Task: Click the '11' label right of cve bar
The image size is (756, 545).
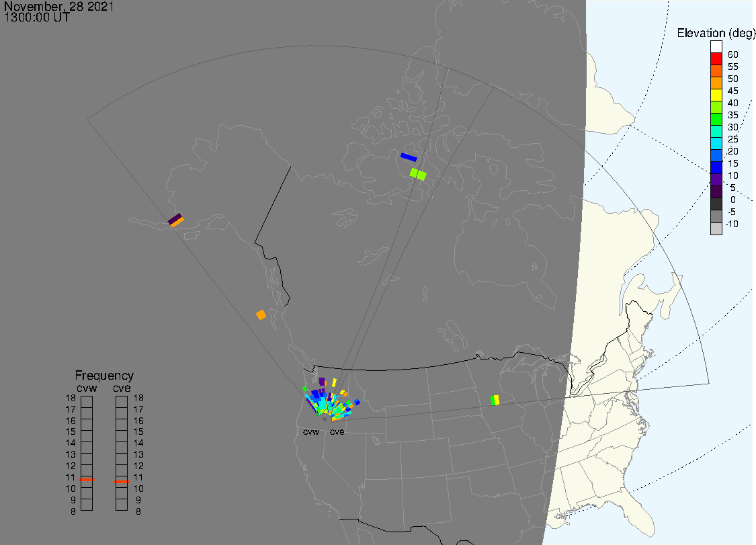Action: (x=138, y=478)
